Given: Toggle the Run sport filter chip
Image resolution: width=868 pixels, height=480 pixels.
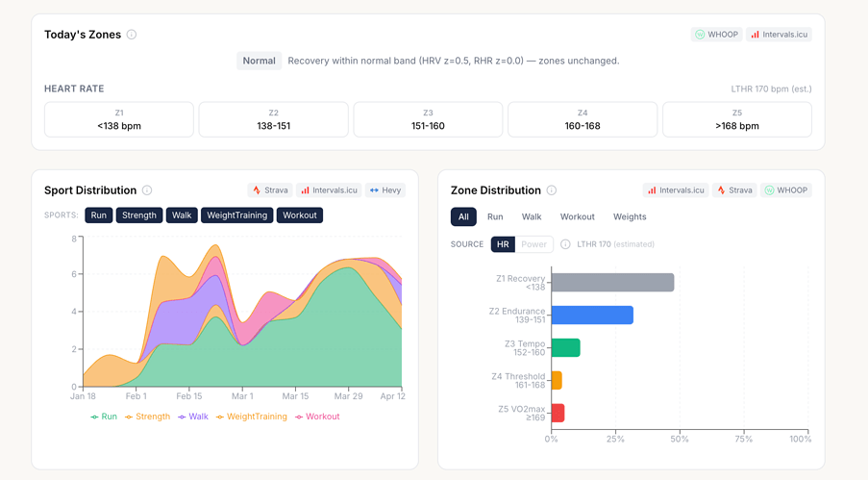Looking at the screenshot, I should point(99,215).
